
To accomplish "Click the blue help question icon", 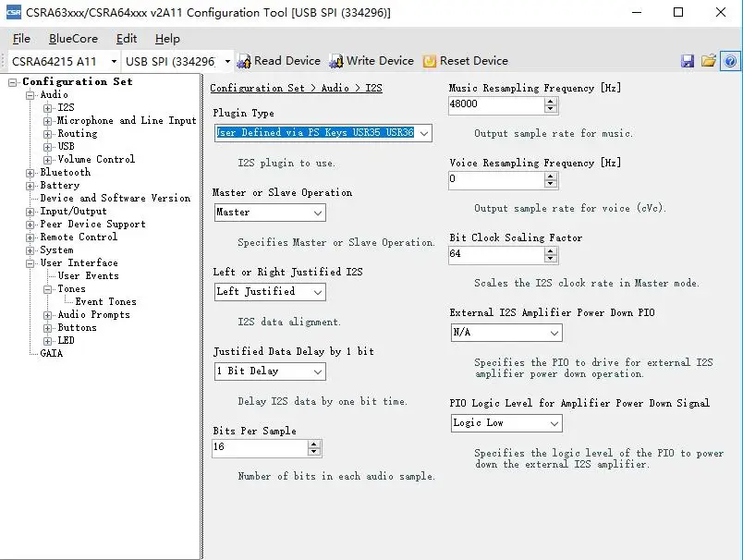I will click(x=730, y=61).
